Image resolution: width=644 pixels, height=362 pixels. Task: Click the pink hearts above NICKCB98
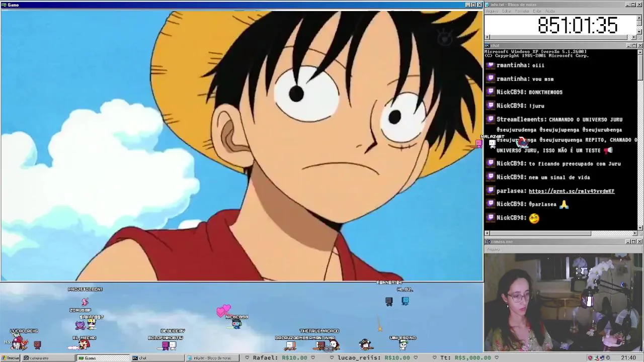tap(223, 310)
